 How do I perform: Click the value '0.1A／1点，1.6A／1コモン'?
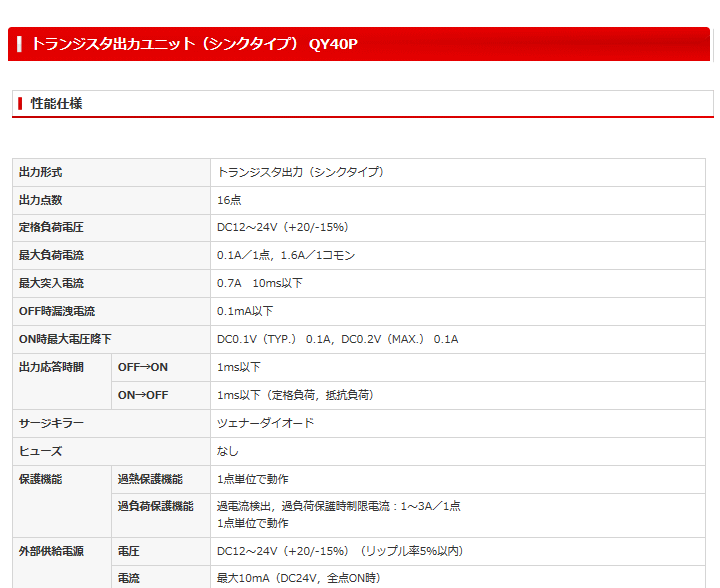[x=286, y=255]
